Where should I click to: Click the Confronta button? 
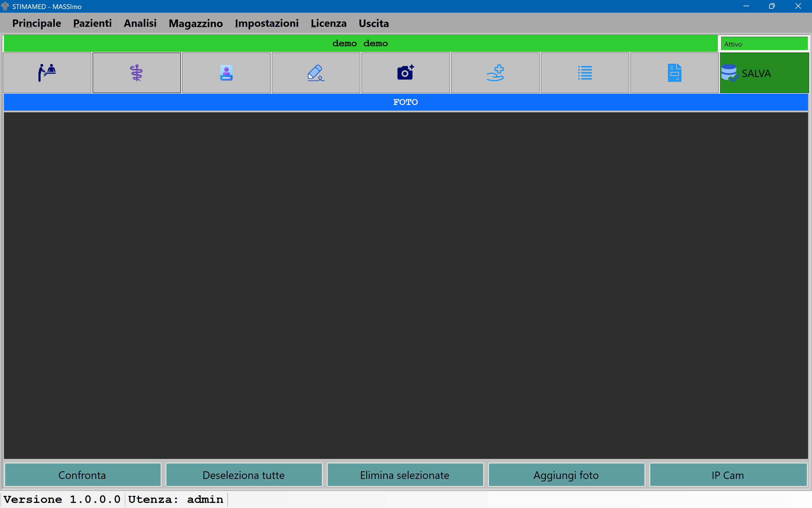pos(83,475)
